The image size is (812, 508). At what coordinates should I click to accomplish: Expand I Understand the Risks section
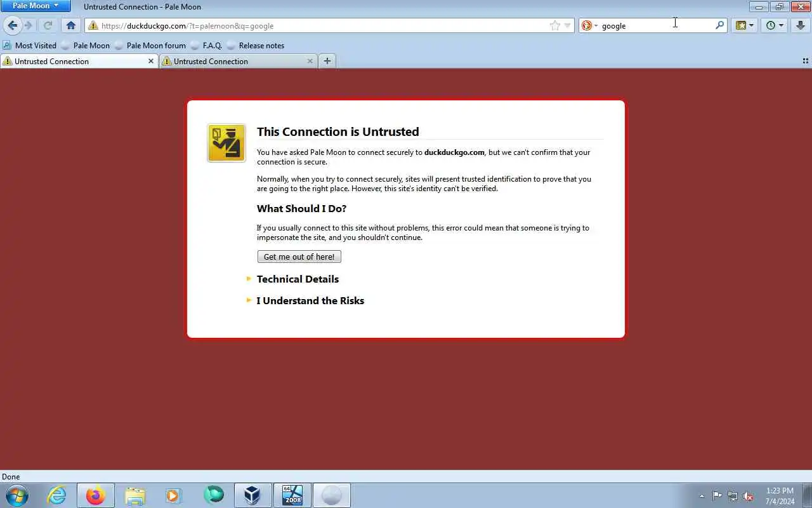click(x=310, y=300)
